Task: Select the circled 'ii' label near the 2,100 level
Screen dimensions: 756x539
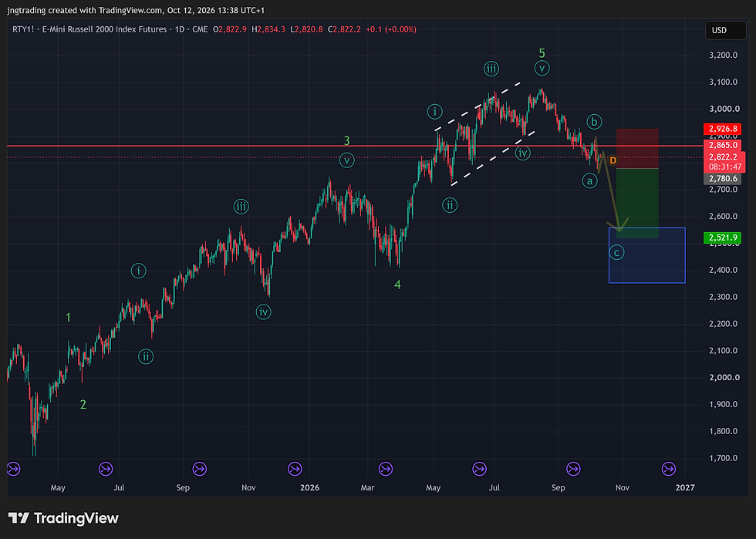Action: [146, 356]
